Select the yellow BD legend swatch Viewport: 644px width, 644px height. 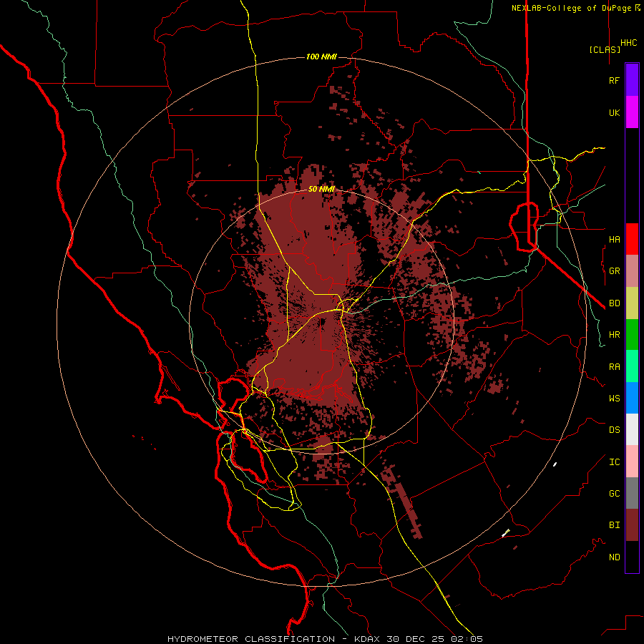tap(632, 303)
